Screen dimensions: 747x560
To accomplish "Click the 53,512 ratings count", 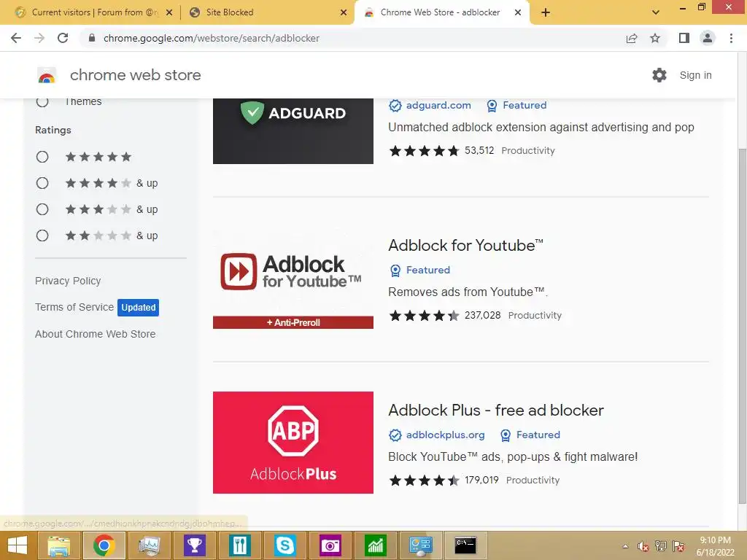I will click(479, 150).
